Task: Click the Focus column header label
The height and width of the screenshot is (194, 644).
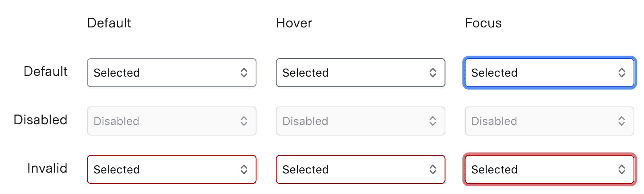Action: tap(483, 23)
